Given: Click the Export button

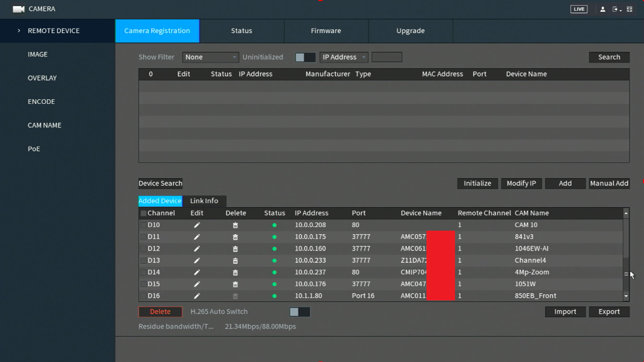Looking at the screenshot, I should pyautogui.click(x=609, y=312).
